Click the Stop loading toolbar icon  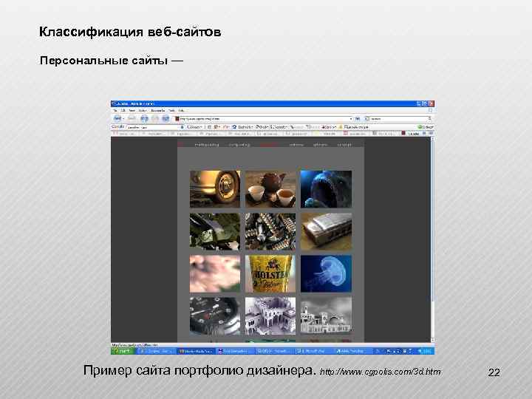pos(155,118)
